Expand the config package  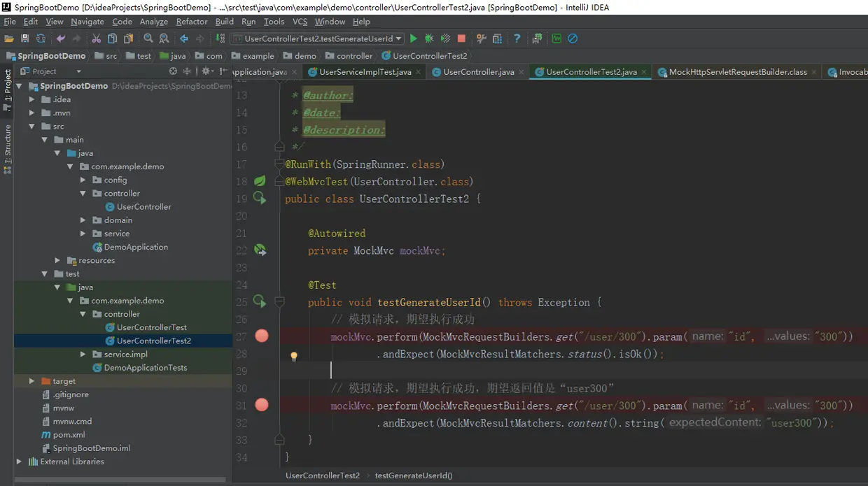coord(83,180)
